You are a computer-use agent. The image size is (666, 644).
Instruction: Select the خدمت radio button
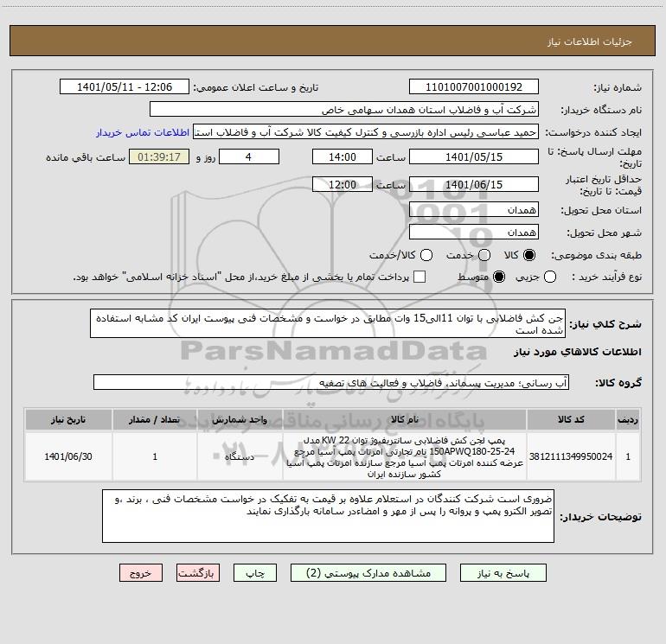tap(484, 255)
